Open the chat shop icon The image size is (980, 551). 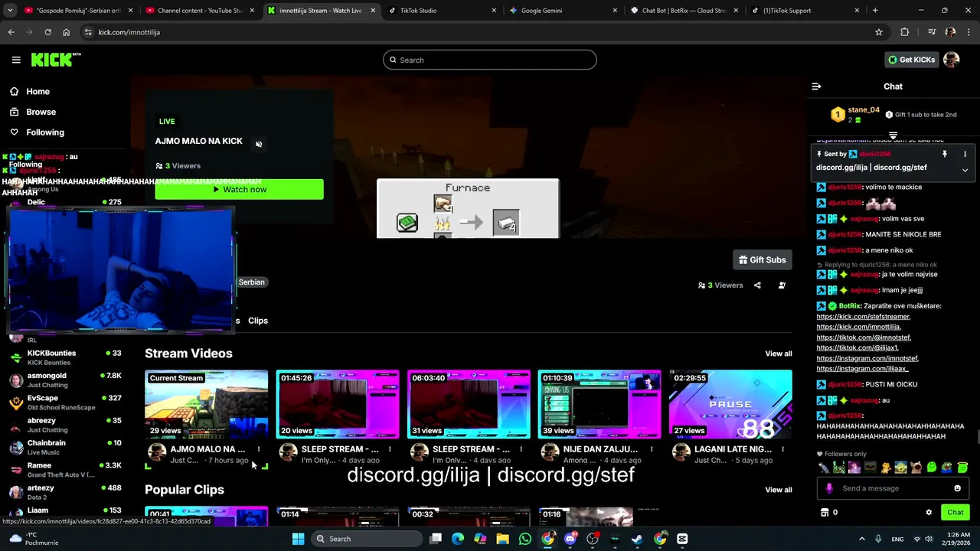825,512
